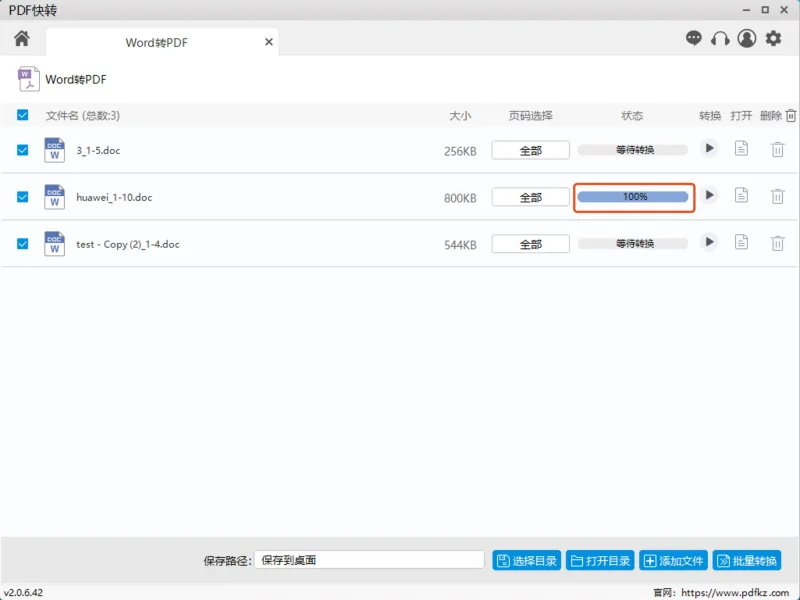Uncheck the huawei_1-10.doc checkbox
This screenshot has height=600, width=800.
coord(22,197)
